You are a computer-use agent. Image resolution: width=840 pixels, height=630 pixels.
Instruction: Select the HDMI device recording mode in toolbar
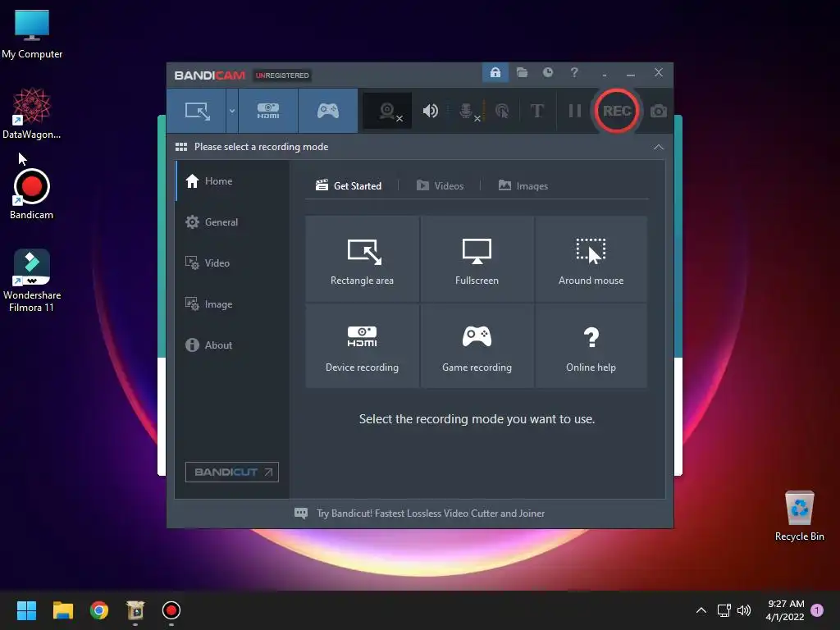[x=268, y=111]
